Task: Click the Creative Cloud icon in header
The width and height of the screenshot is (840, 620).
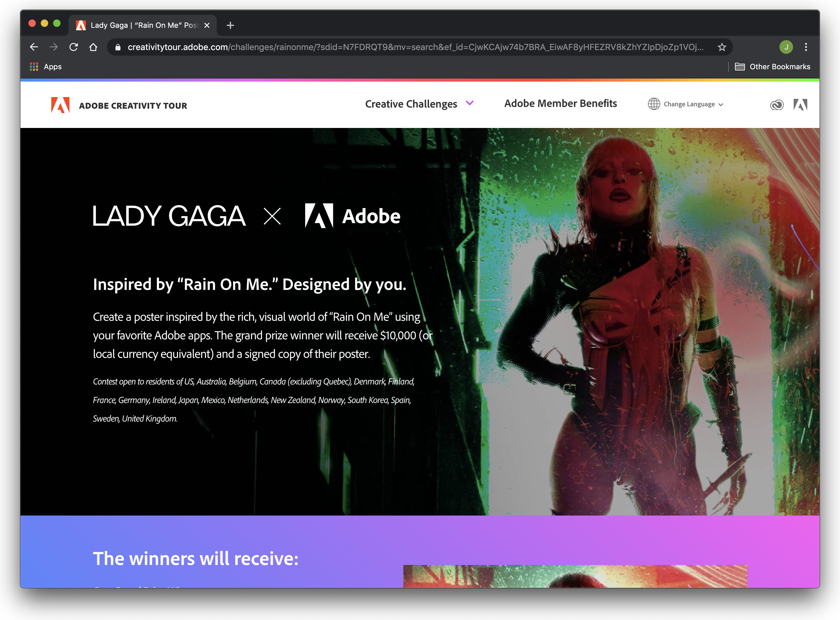Action: pos(777,105)
